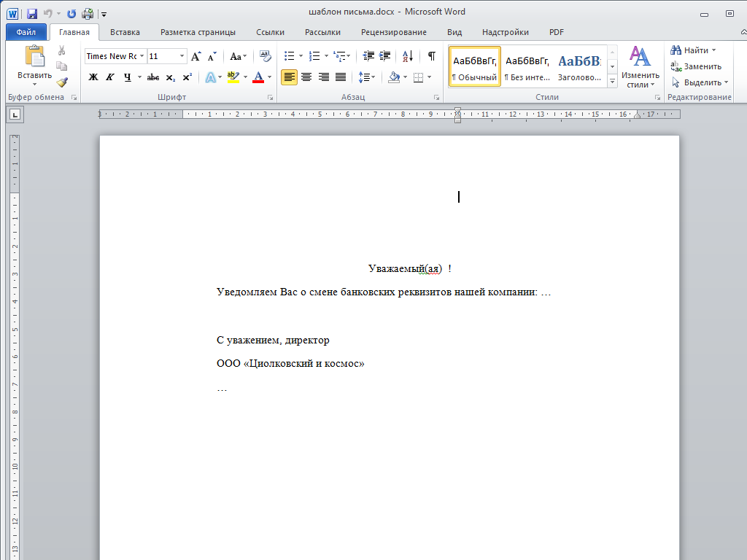The image size is (747, 560).
Task: Sort the selected text alphabetically
Action: point(408,56)
